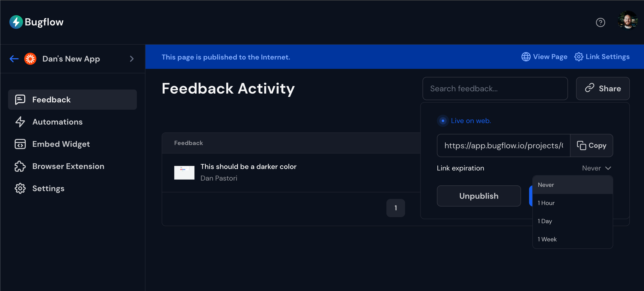
Task: Open the Feedback sidebar menu item
Action: [x=72, y=100]
